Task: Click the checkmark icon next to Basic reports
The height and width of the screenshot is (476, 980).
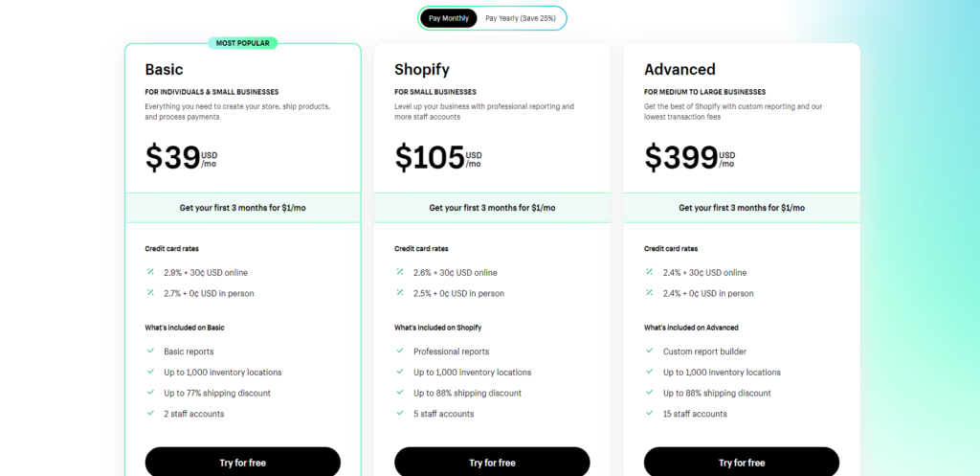Action: tap(150, 351)
